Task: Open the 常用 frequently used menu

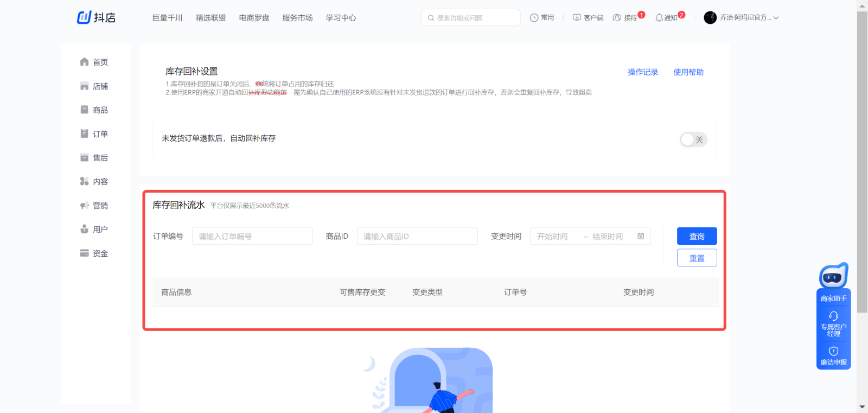Action: (542, 18)
